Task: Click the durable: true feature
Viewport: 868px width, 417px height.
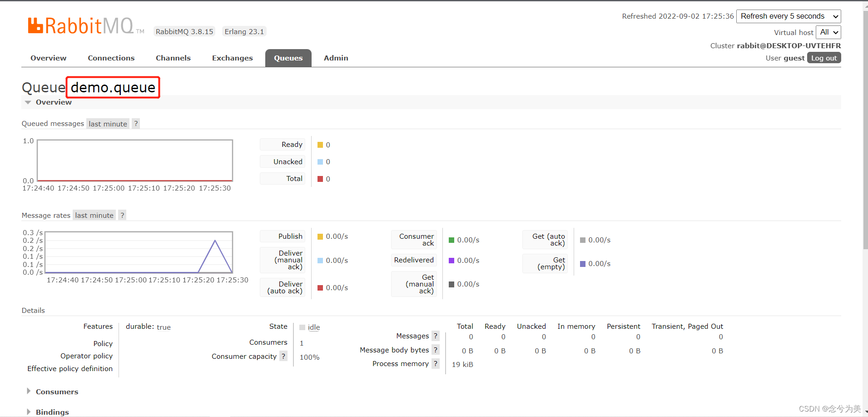Action: tap(148, 327)
